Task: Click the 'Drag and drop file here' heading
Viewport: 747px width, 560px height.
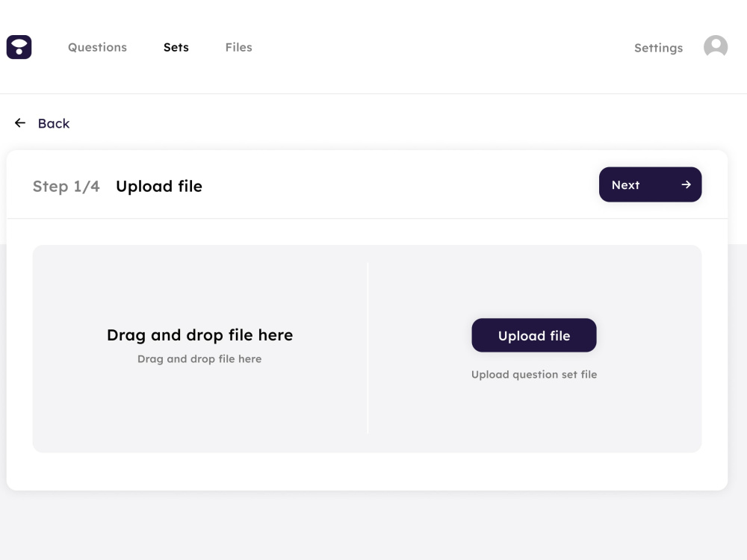Action: coord(199,335)
